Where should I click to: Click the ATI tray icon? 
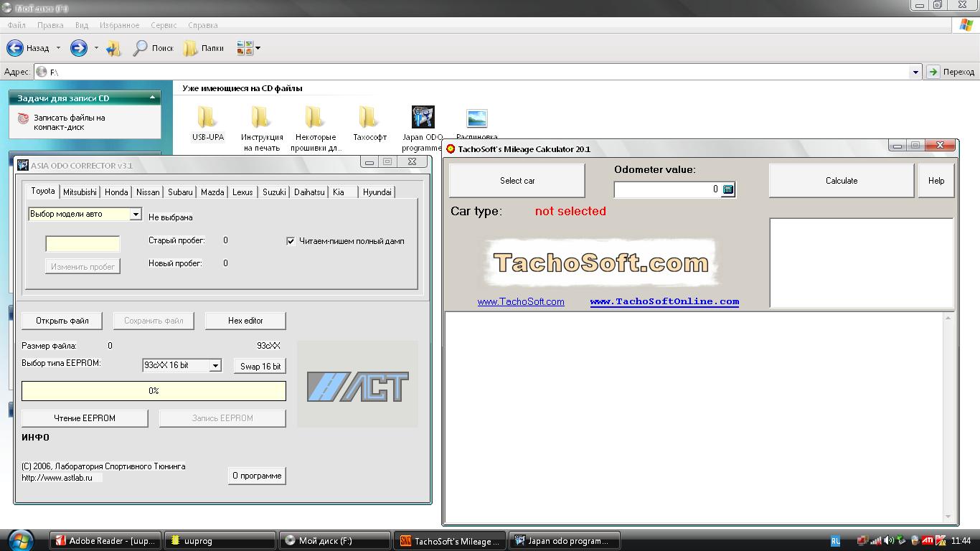[x=928, y=540]
